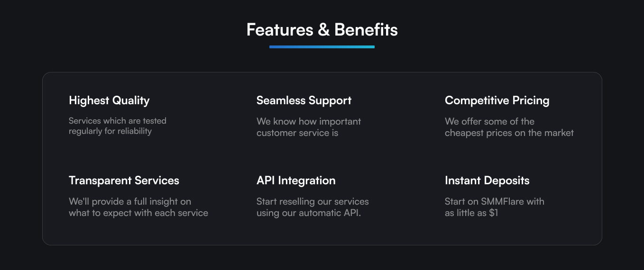
Task: Click 'cheapest prices on the market' text
Action: pyautogui.click(x=509, y=133)
